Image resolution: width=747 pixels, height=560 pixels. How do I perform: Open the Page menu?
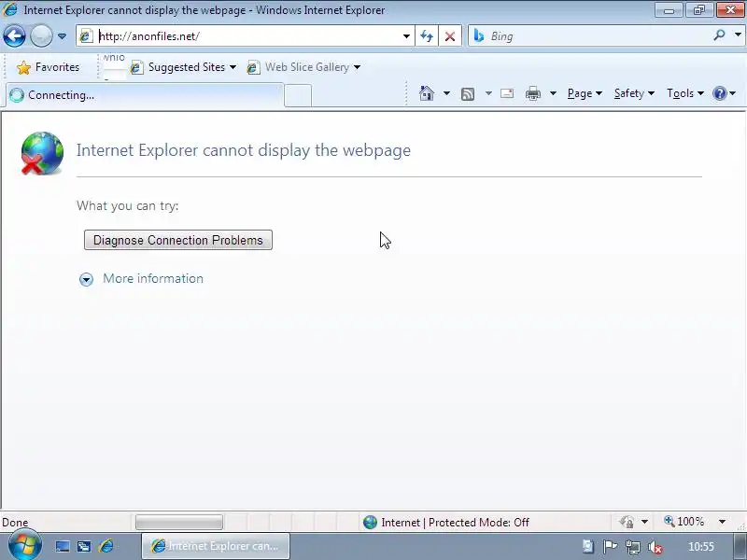point(585,93)
